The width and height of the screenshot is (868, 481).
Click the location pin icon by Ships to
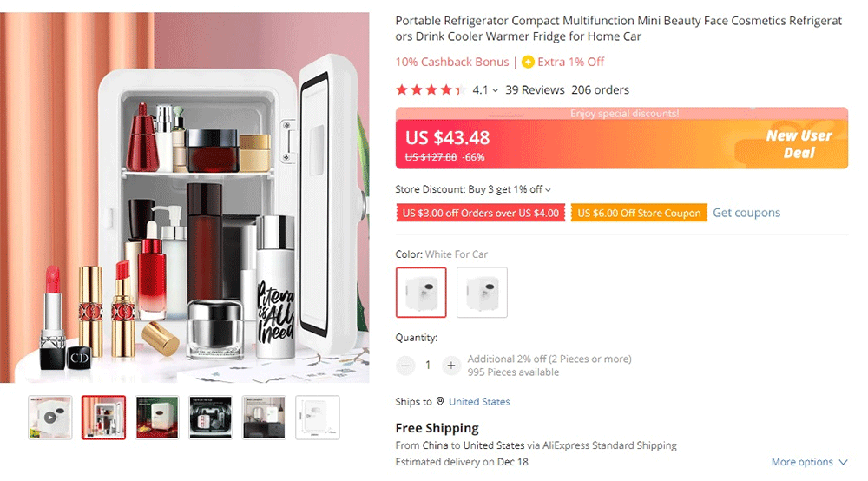point(440,401)
